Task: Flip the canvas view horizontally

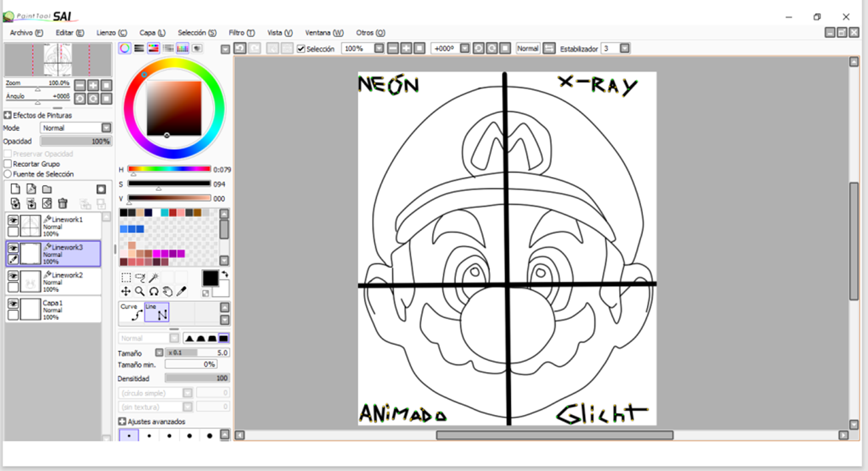Action: 549,48
